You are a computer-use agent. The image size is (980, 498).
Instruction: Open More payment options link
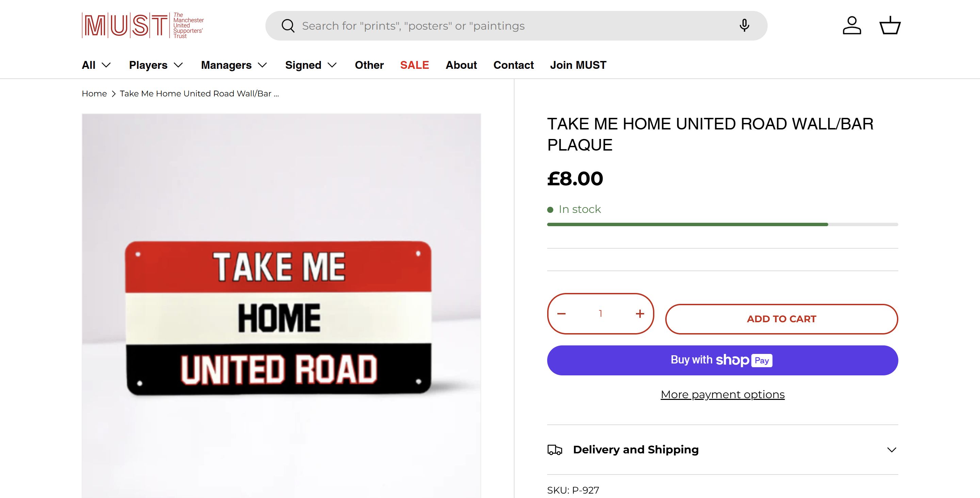pos(722,394)
